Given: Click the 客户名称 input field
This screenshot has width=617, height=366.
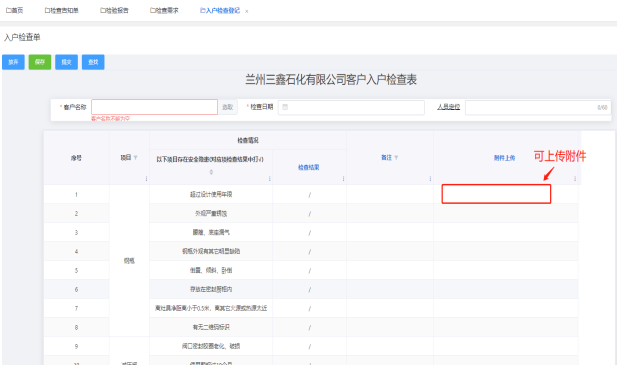Looking at the screenshot, I should [154, 107].
